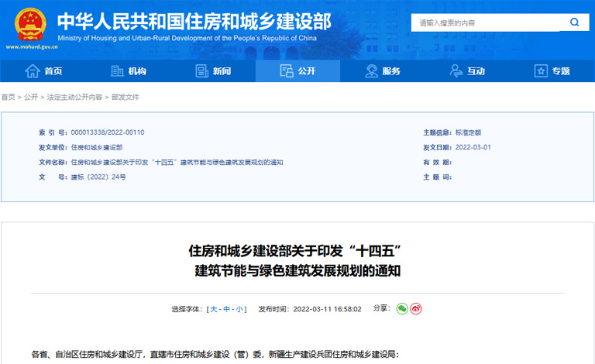Click the newspaper icon beside 新闻
Image resolution: width=595 pixels, height=364 pixels.
click(x=202, y=71)
